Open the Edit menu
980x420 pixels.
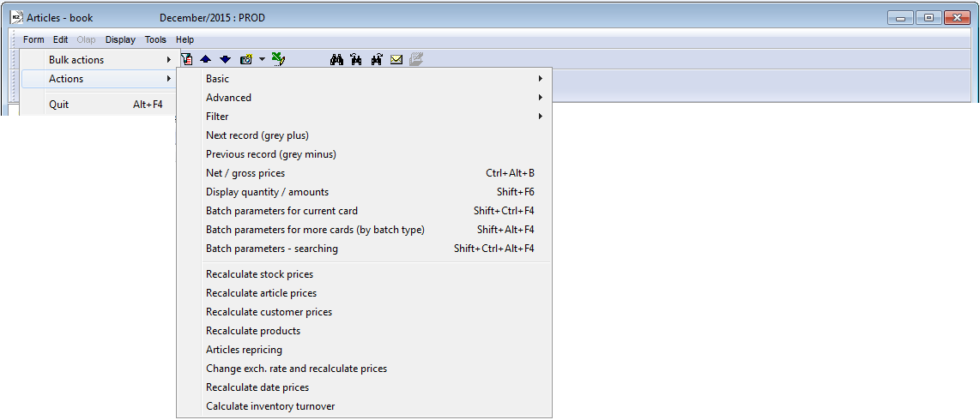pos(61,39)
